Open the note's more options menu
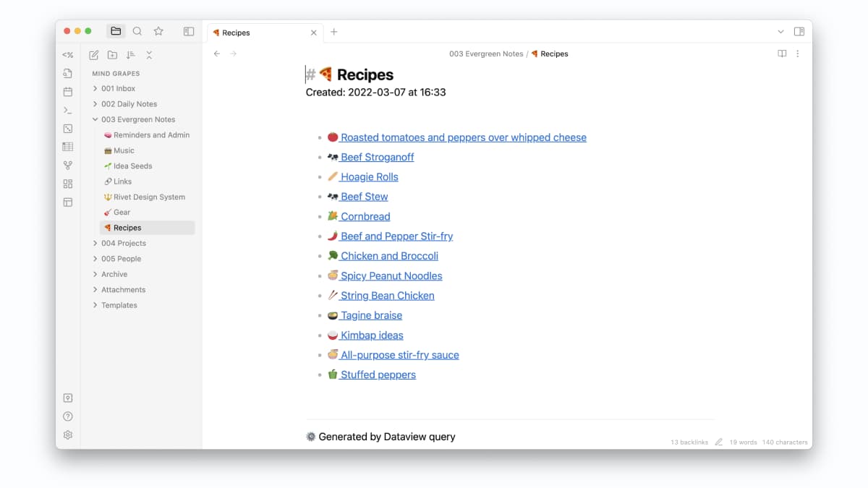The height and width of the screenshot is (488, 868). pyautogui.click(x=797, y=53)
